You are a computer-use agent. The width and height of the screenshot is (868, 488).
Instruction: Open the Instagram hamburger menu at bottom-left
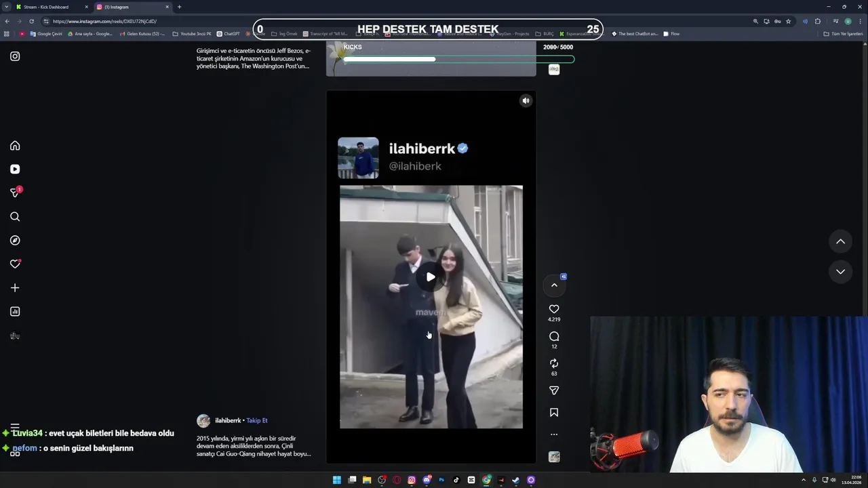click(15, 428)
